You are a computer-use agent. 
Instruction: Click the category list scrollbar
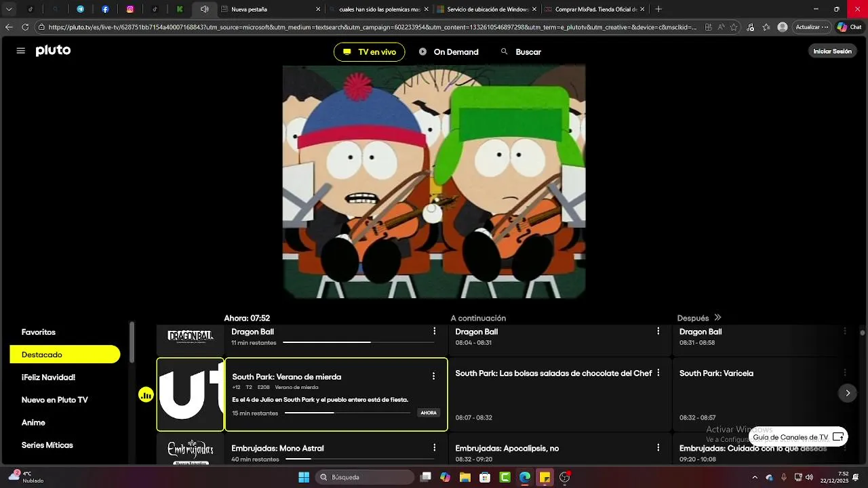(132, 342)
